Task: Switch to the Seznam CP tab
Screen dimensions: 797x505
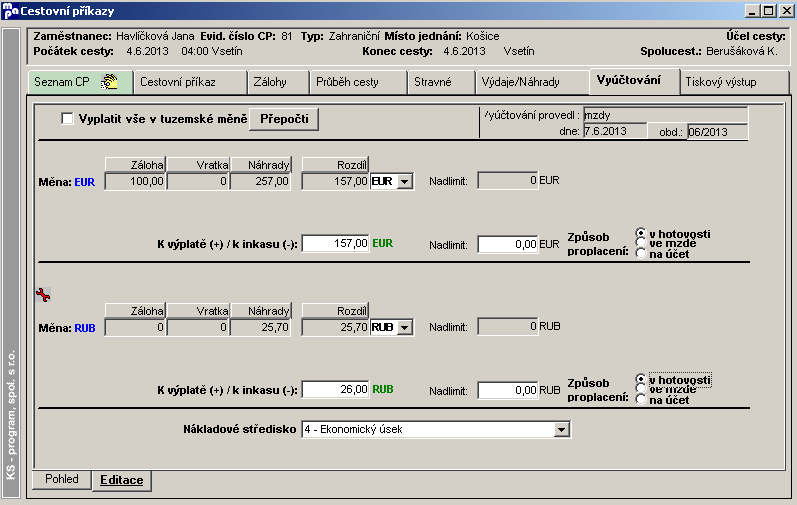Action: pyautogui.click(x=80, y=82)
